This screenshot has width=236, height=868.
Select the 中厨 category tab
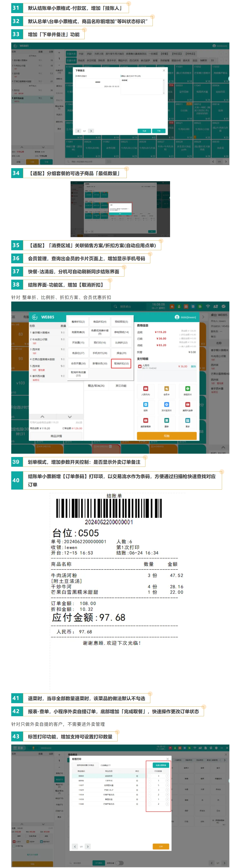pos(81,54)
